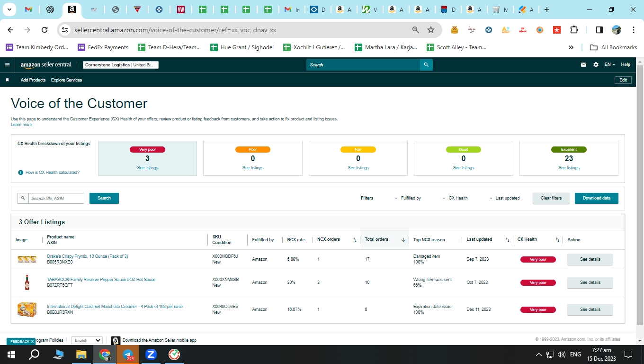Open the Cornerstone Logistics account switcher
This screenshot has height=364, width=644.
[x=121, y=65]
